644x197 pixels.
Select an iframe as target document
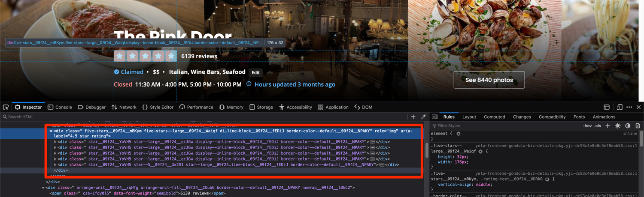point(607,107)
